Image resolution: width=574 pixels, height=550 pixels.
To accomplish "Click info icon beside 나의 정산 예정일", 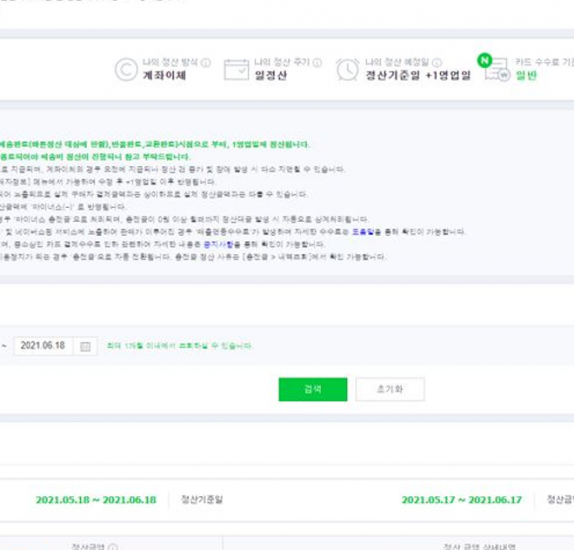I will point(437,63).
